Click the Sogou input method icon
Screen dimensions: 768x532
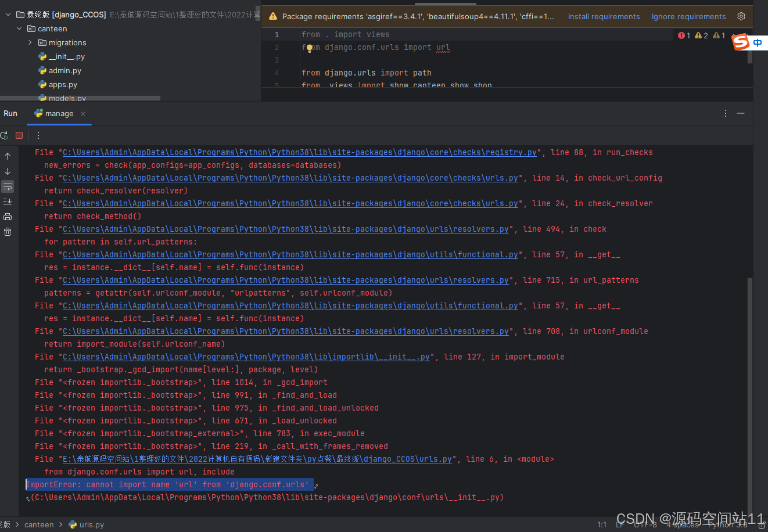pyautogui.click(x=740, y=42)
